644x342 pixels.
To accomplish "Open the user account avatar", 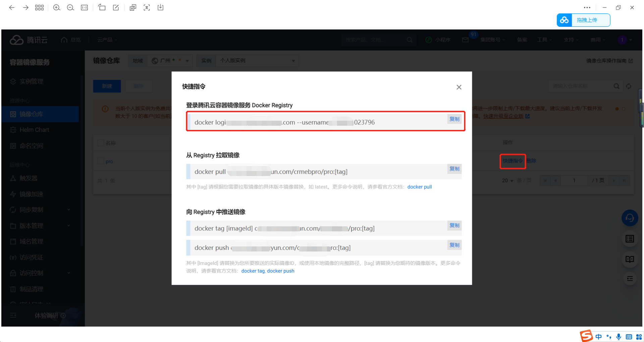I will pos(622,40).
